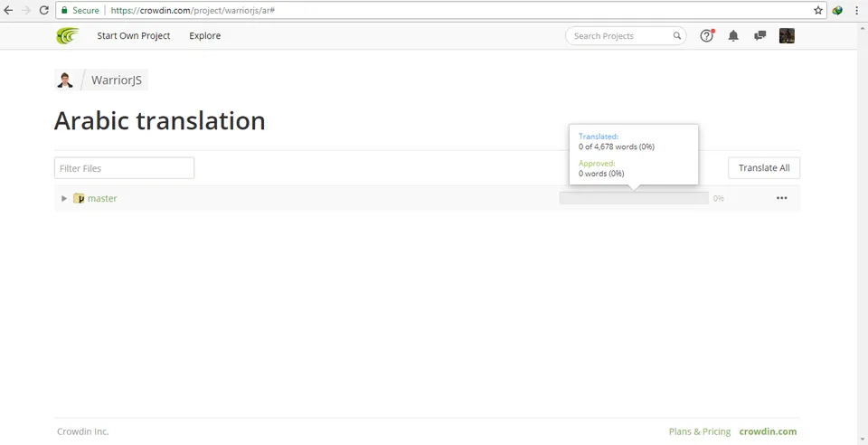Image resolution: width=868 pixels, height=445 pixels.
Task: Open the master branch link
Action: click(x=102, y=198)
